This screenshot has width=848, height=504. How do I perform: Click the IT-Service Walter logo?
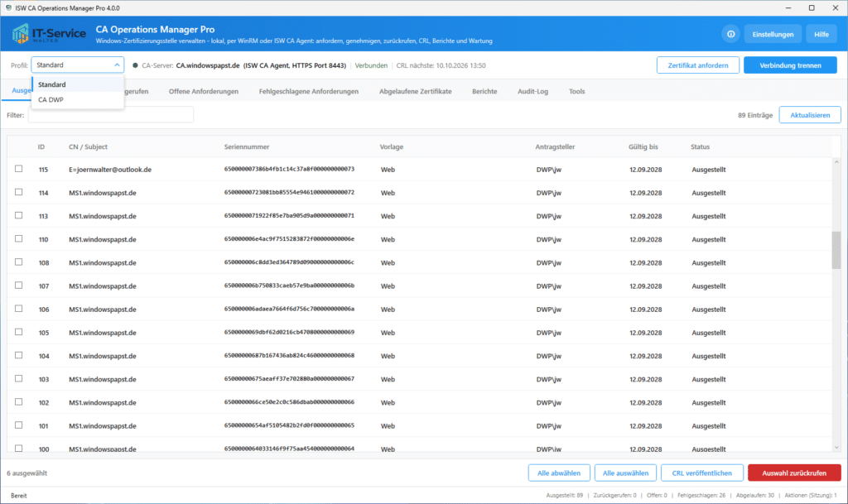49,34
